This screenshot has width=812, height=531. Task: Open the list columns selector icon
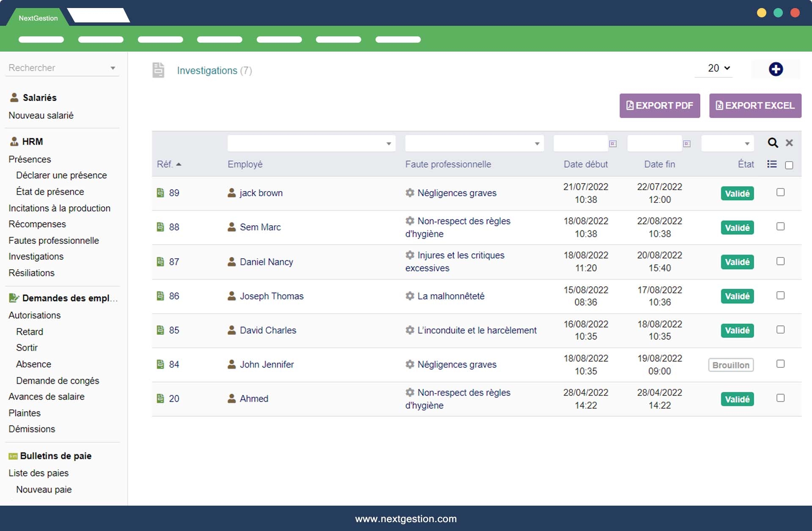click(x=771, y=164)
